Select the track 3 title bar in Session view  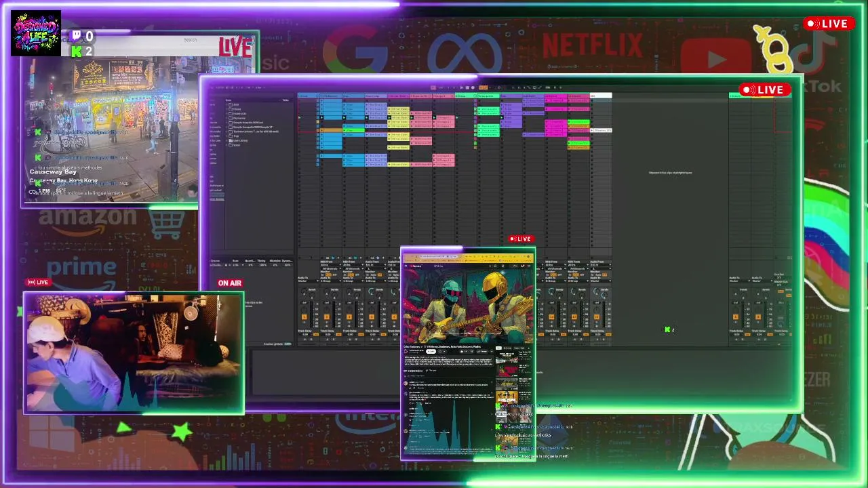coord(353,96)
